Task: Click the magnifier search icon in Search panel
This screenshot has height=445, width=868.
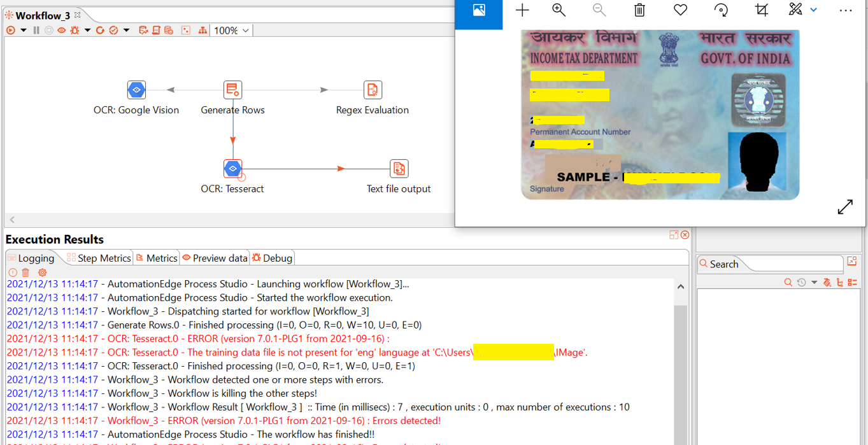Action: (x=788, y=282)
